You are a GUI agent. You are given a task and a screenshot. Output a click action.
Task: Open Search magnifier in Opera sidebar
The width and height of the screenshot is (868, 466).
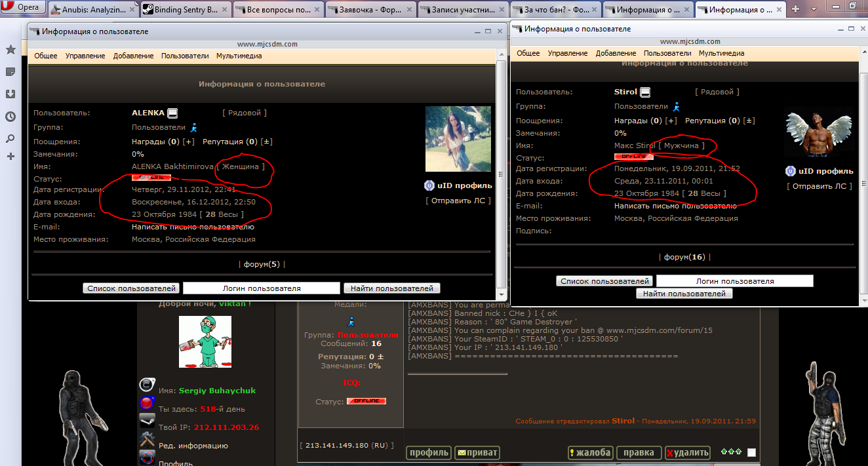pyautogui.click(x=10, y=138)
